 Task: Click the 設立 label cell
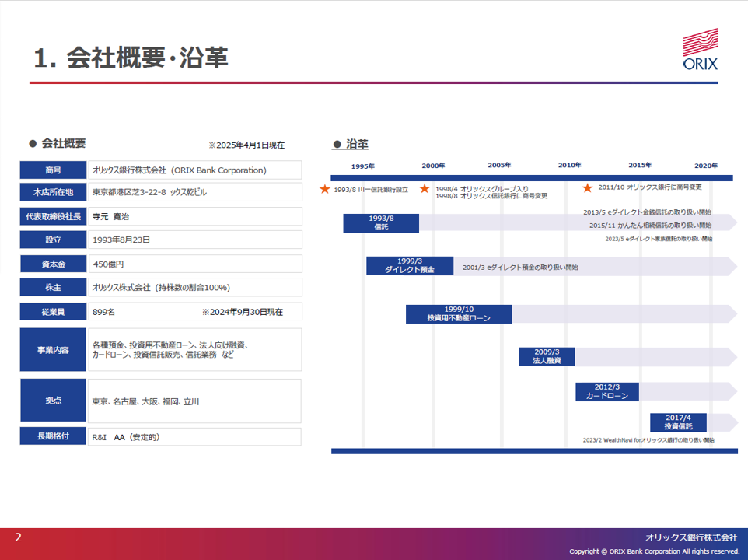point(53,240)
